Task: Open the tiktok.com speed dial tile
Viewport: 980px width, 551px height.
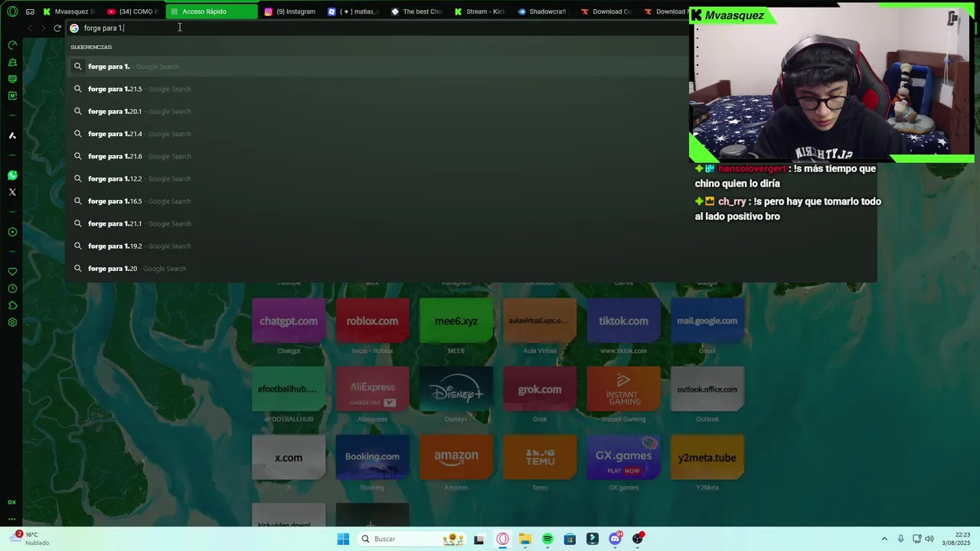Action: (x=623, y=321)
